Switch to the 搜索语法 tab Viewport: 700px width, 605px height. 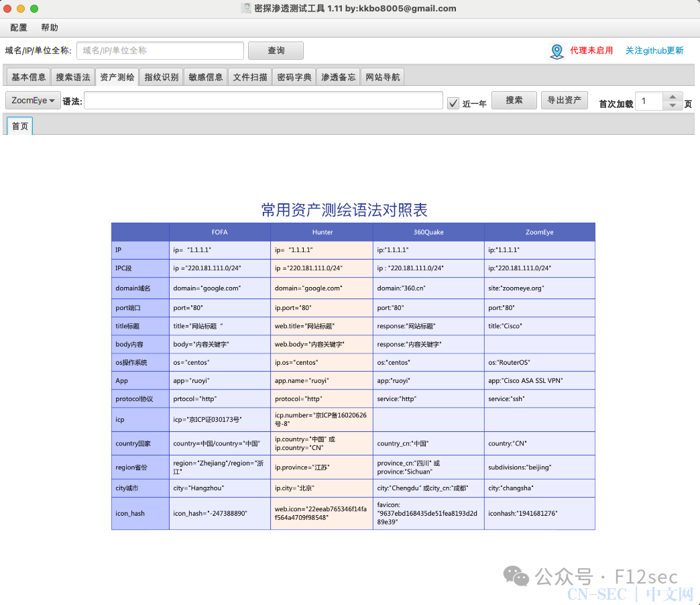click(73, 77)
